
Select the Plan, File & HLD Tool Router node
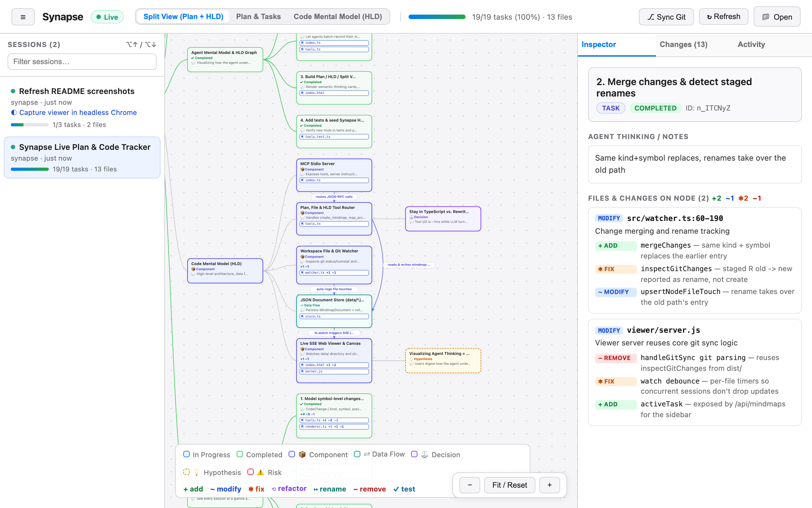click(x=334, y=219)
